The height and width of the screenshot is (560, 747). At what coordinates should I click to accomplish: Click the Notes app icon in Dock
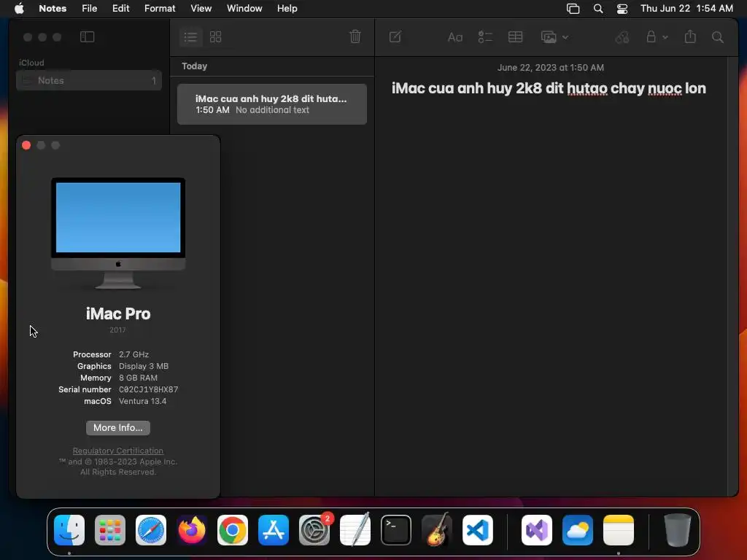click(619, 530)
